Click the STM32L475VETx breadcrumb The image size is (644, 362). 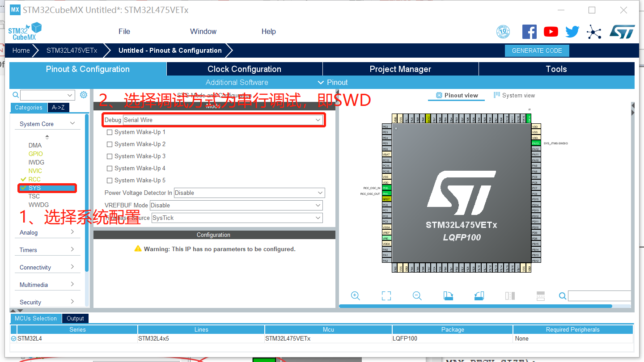point(72,51)
